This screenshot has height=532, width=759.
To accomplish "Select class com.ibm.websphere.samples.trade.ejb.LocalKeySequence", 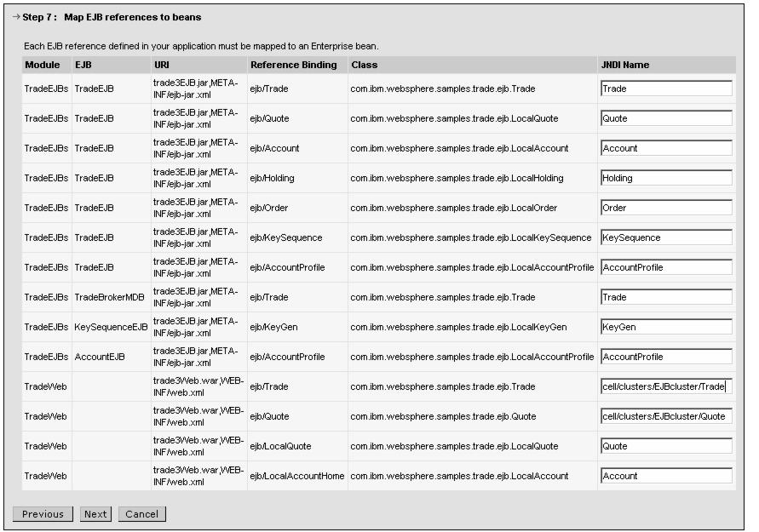I will [471, 238].
